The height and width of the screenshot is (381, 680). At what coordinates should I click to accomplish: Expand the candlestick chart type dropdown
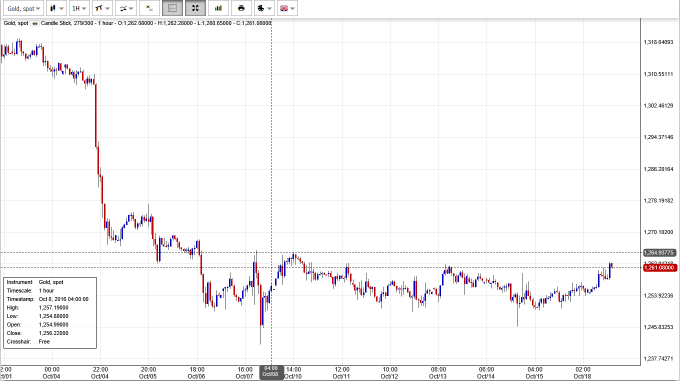[56, 8]
